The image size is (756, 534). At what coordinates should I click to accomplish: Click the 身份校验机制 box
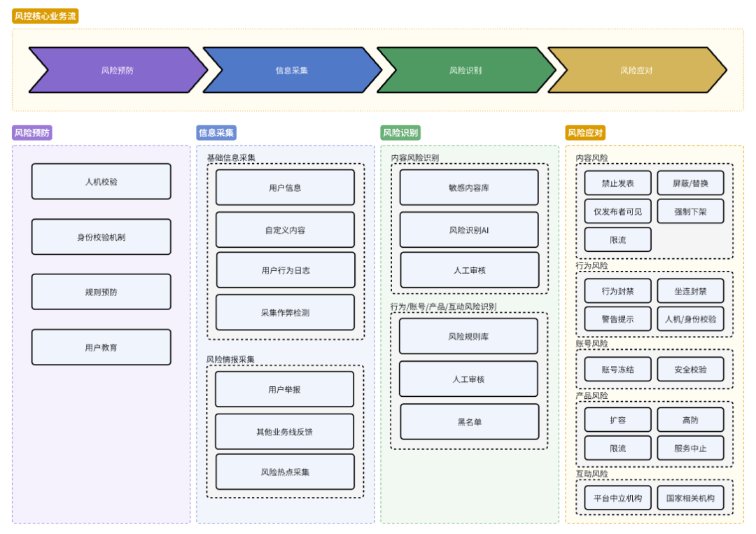coord(101,237)
